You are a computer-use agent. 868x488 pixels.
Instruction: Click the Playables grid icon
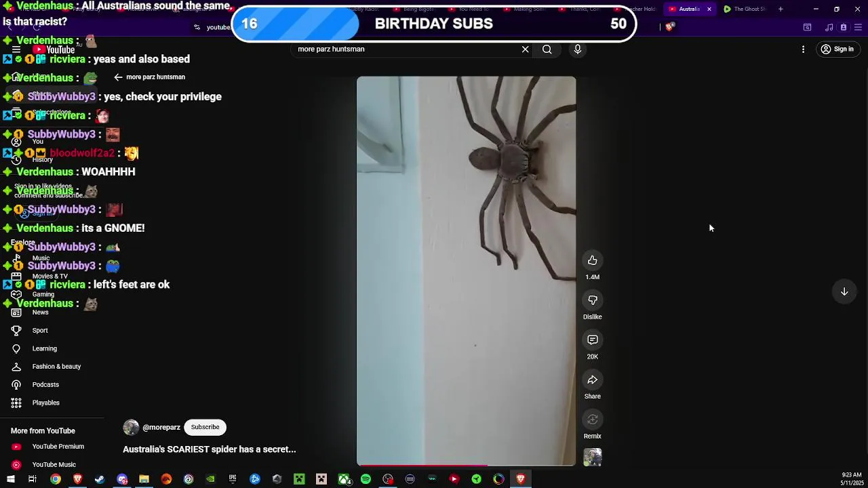[x=16, y=403]
